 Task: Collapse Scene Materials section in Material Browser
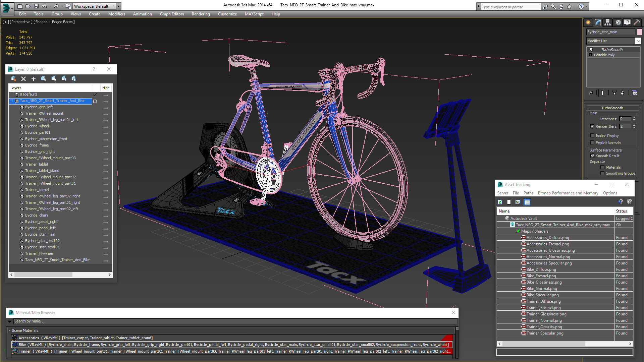click(10, 330)
